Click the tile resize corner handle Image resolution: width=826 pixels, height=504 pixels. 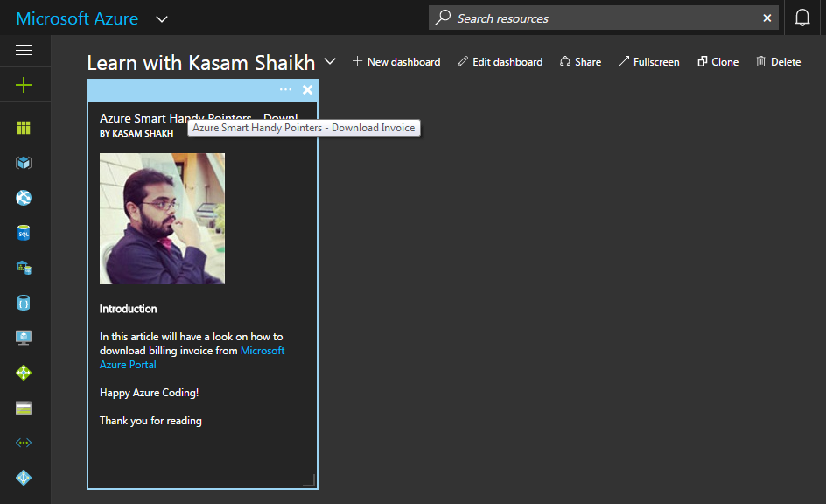(x=309, y=479)
